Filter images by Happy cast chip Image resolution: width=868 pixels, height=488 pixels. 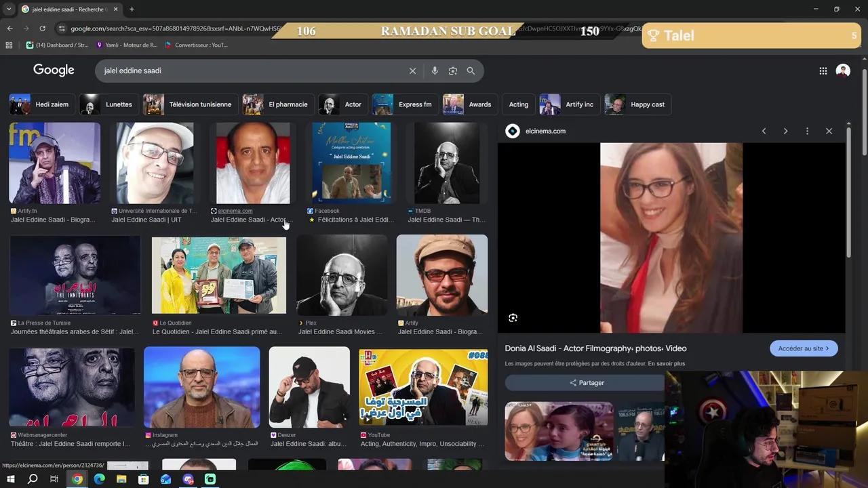[637, 104]
